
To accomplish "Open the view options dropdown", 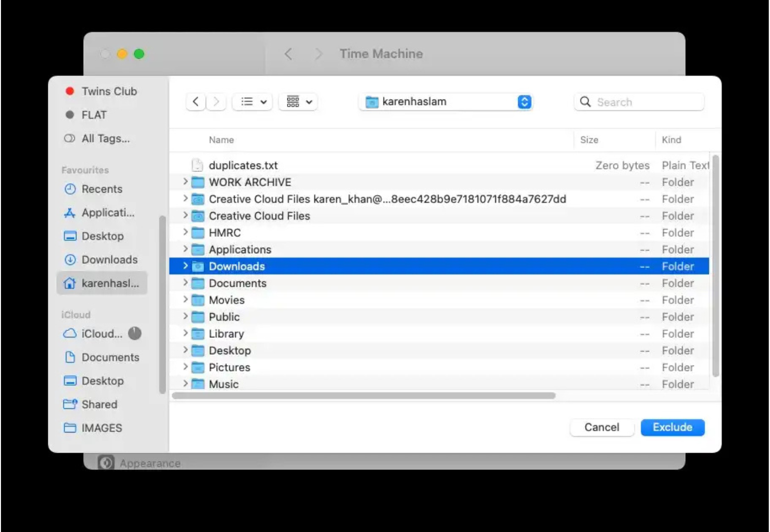I will pyautogui.click(x=252, y=101).
